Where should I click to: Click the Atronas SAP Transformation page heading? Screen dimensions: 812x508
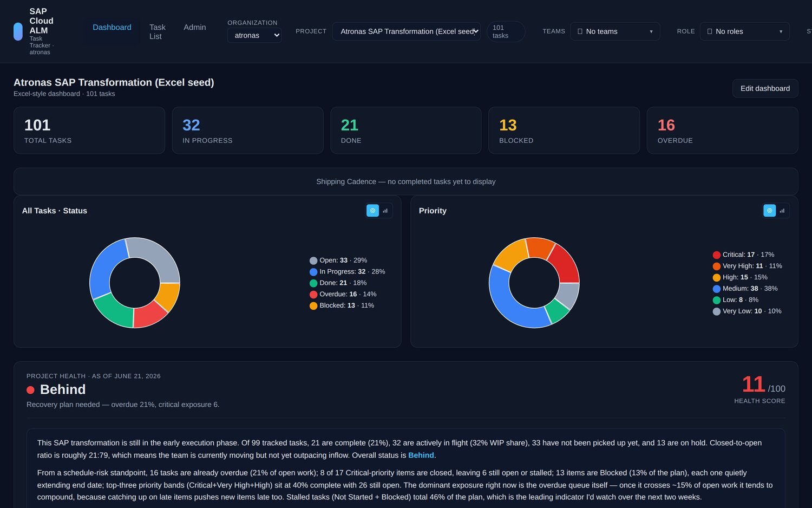coord(114,82)
